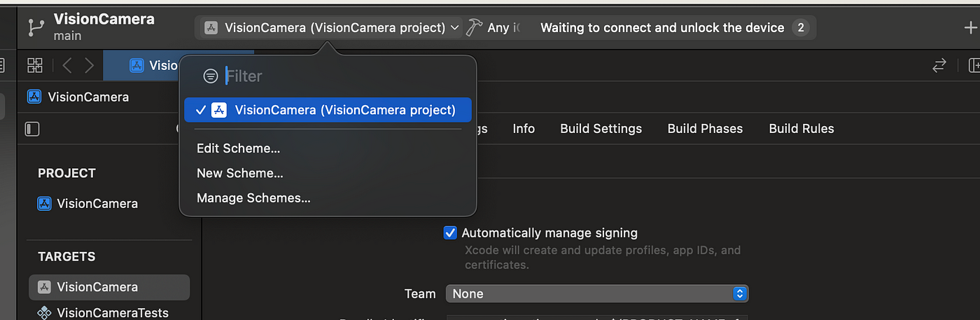This screenshot has height=320, width=980.
Task: Click the plus icon in the toolbar
Action: pos(970,27)
